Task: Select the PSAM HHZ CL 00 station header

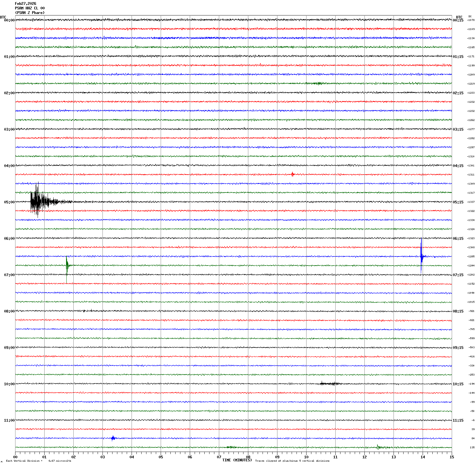Action: point(30,8)
